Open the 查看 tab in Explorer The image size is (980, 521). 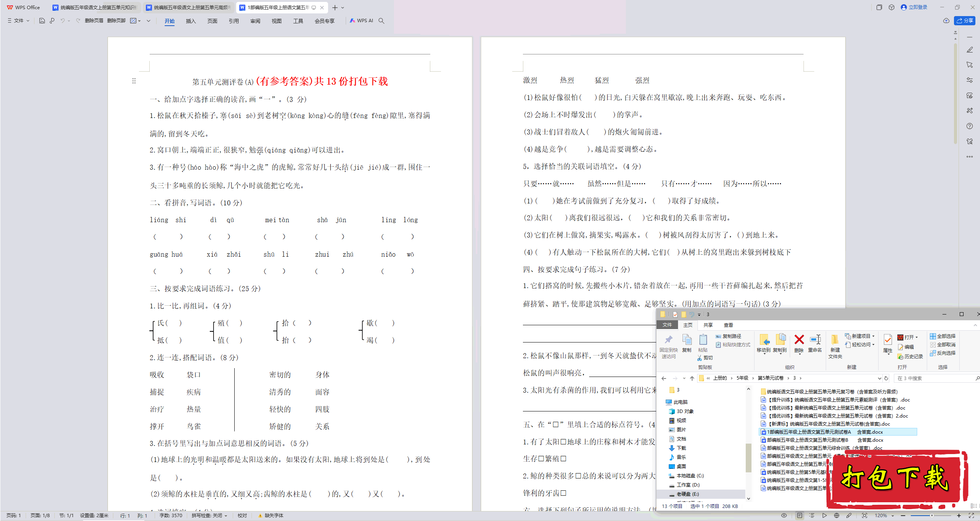[x=728, y=325]
